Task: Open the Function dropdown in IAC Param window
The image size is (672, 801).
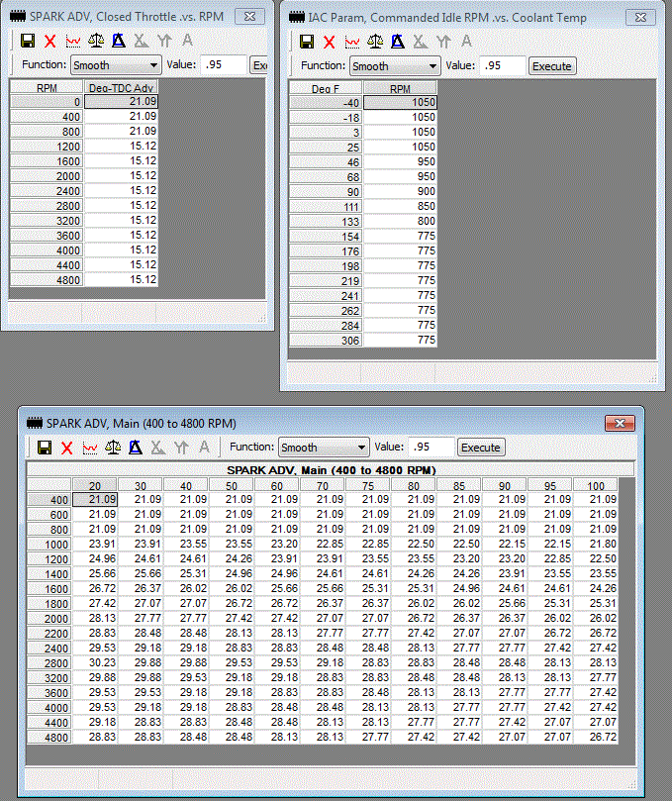Action: point(395,66)
